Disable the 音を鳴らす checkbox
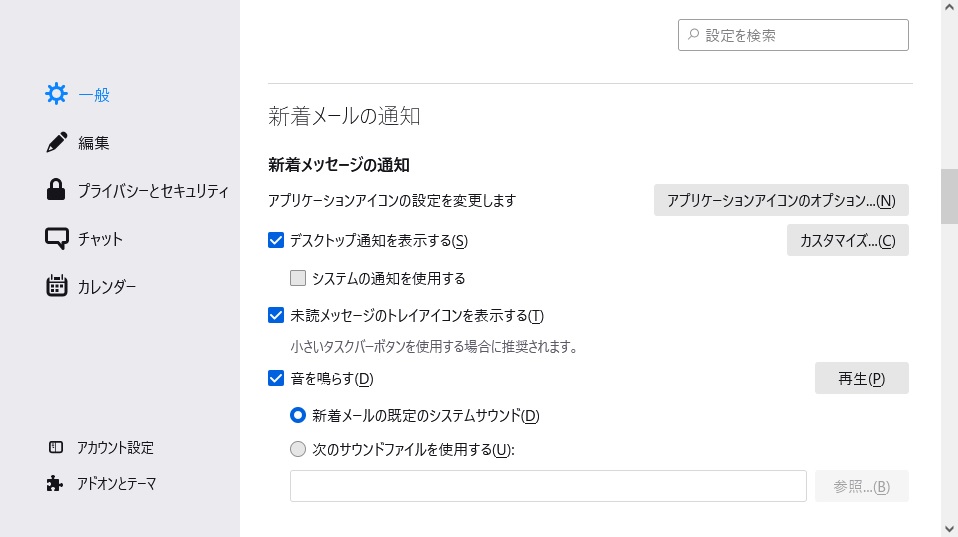Viewport: 958px width, 537px height. [277, 379]
